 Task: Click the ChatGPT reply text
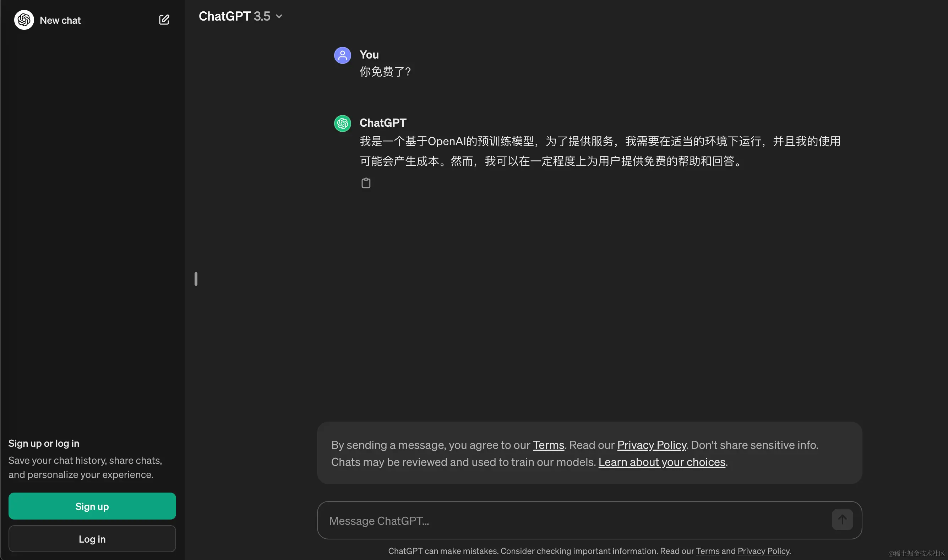tap(600, 151)
